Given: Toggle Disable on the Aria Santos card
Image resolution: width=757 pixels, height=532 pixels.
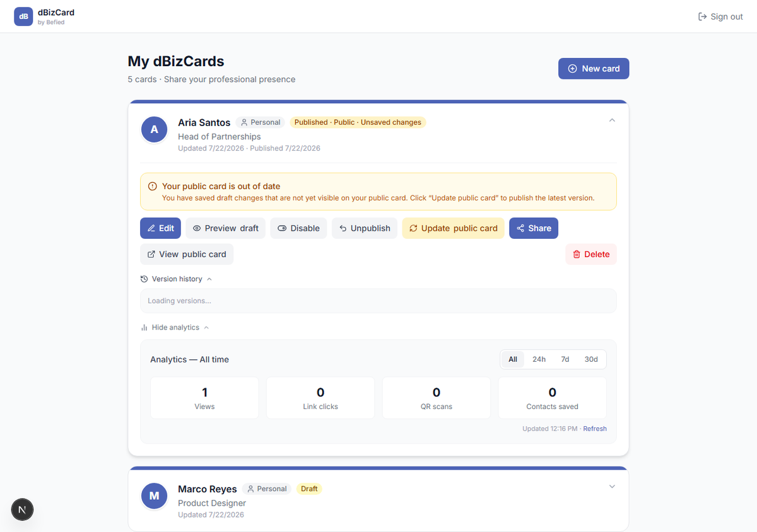Looking at the screenshot, I should point(298,228).
